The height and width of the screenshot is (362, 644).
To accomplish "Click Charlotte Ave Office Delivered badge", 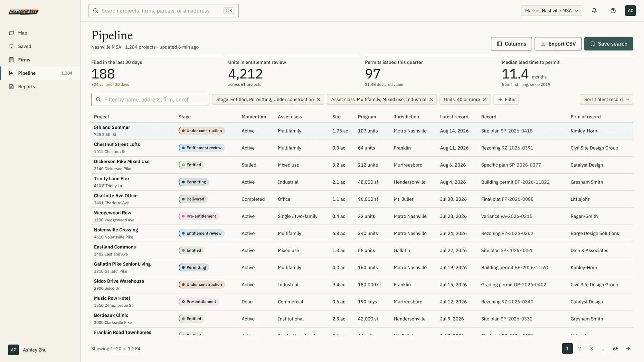I will pos(193,199).
